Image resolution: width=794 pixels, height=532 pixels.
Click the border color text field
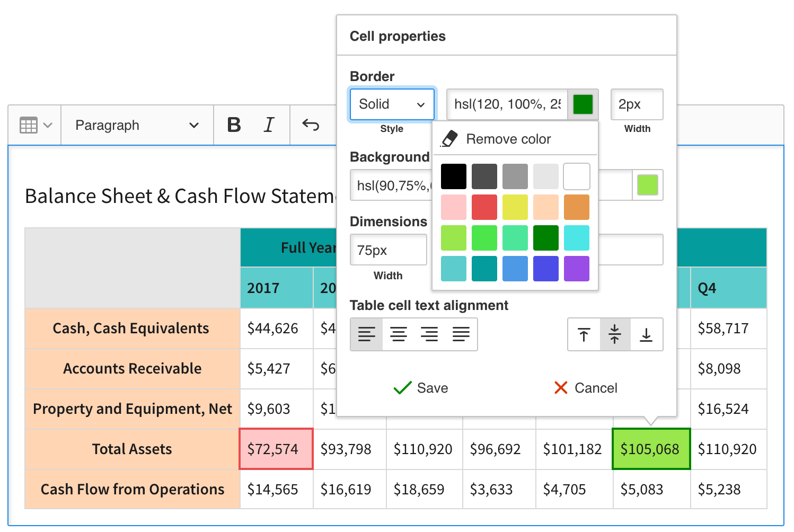pos(507,104)
